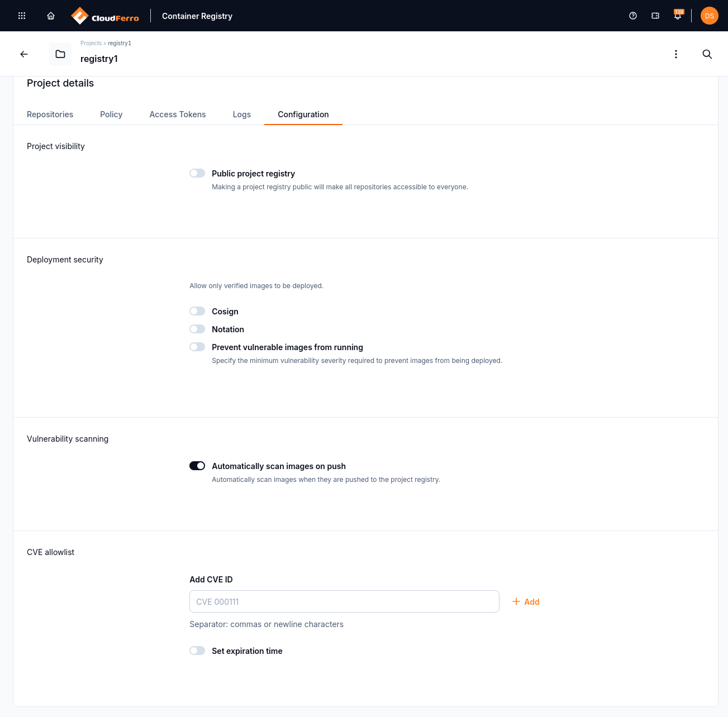Click the scan-on-push description text

(326, 480)
